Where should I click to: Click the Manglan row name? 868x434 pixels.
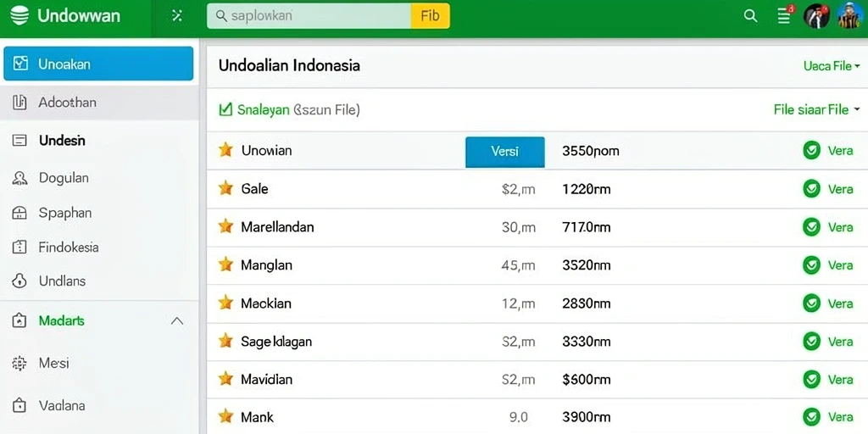tap(266, 265)
